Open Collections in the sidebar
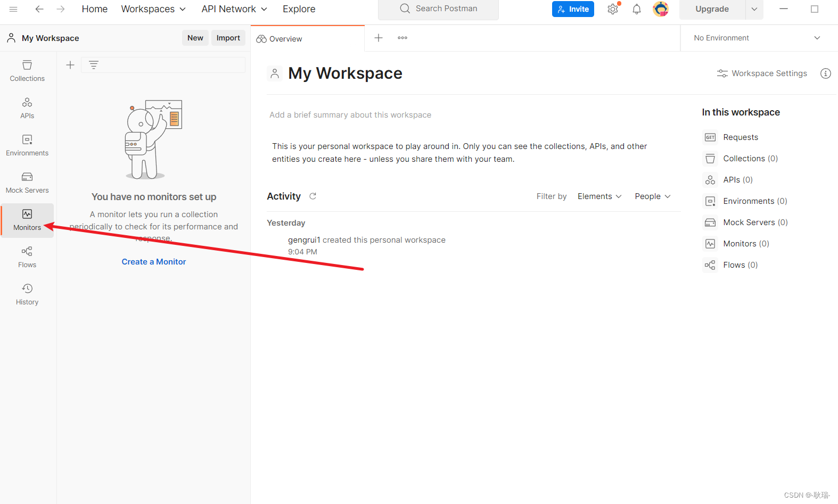 [27, 71]
